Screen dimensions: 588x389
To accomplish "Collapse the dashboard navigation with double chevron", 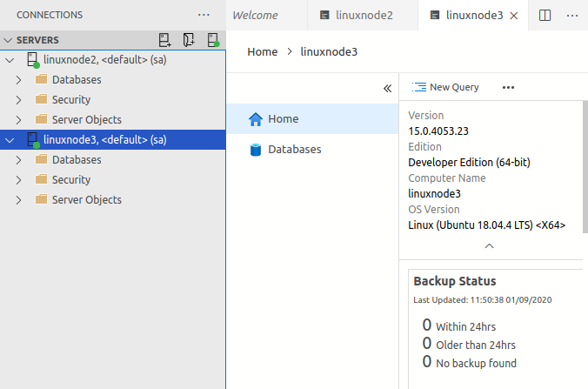I will pyautogui.click(x=388, y=88).
